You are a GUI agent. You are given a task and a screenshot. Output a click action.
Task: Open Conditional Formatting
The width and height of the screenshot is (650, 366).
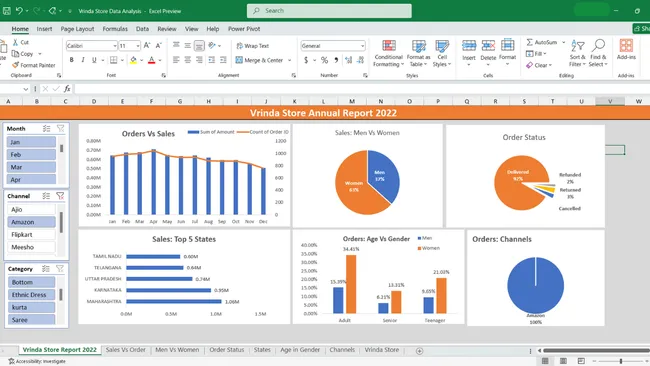pos(388,53)
